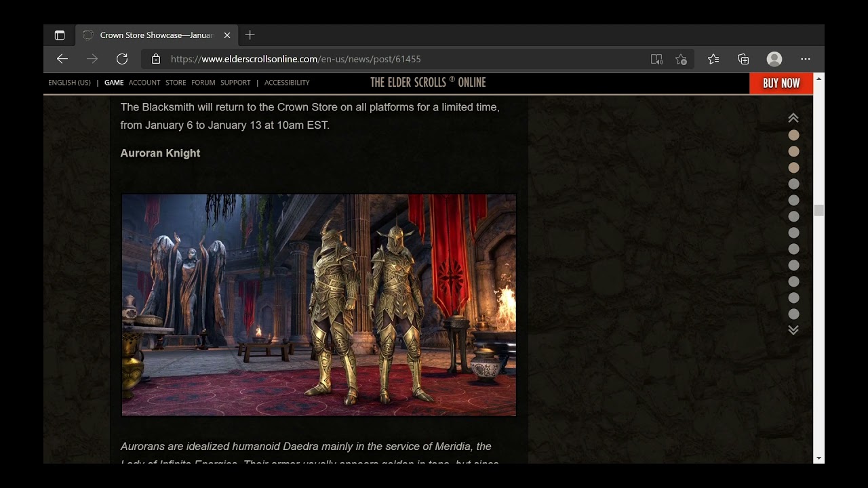Go back to the previous page
868x488 pixels.
[x=62, y=59]
